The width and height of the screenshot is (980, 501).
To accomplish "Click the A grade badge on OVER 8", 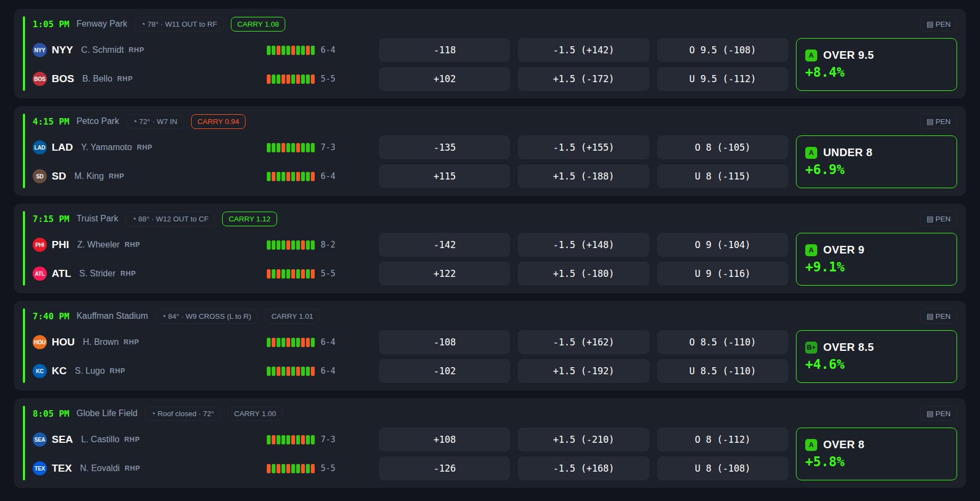I will [x=811, y=445].
